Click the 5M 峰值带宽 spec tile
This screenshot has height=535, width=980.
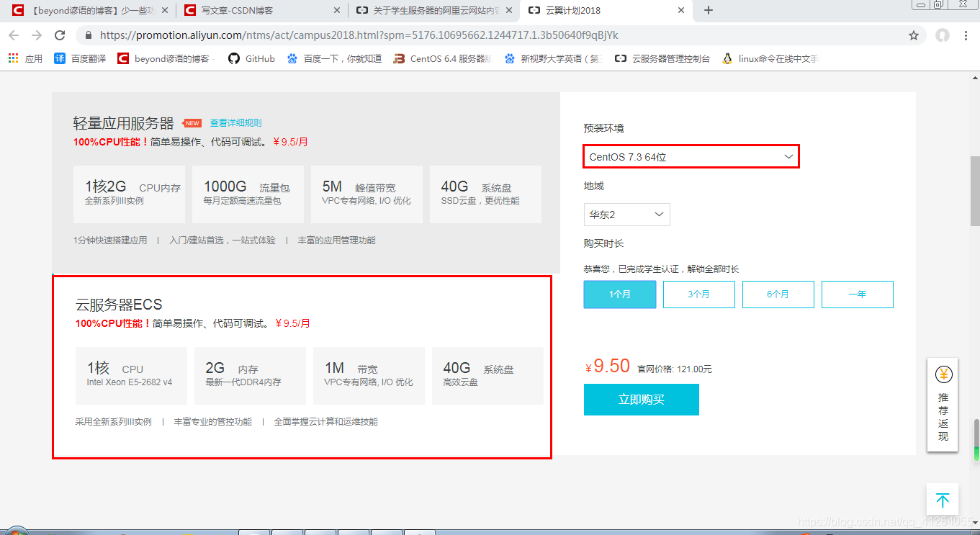click(367, 194)
